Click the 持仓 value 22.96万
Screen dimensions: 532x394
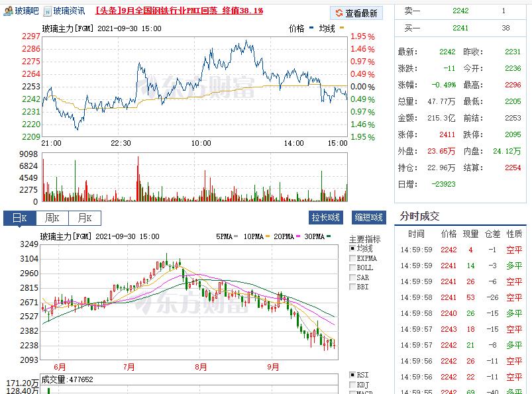tap(441, 168)
